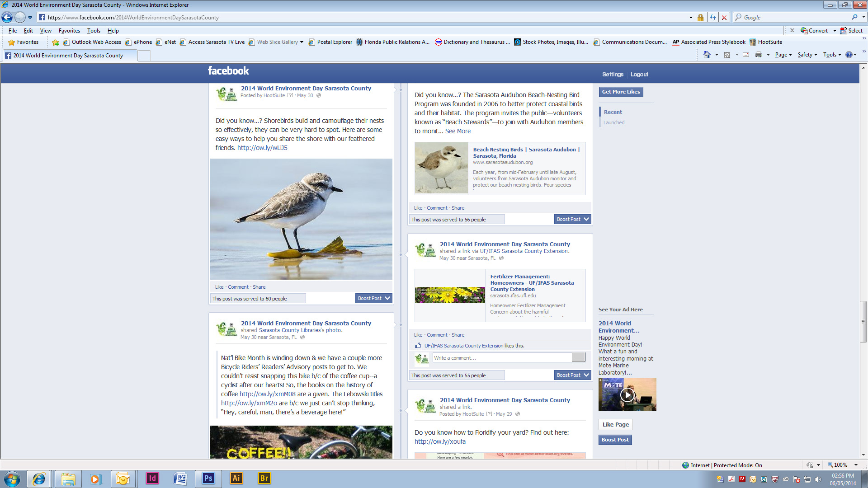Click the Read Mail envelope icon
Screen dimensions: 868x488
point(746,55)
